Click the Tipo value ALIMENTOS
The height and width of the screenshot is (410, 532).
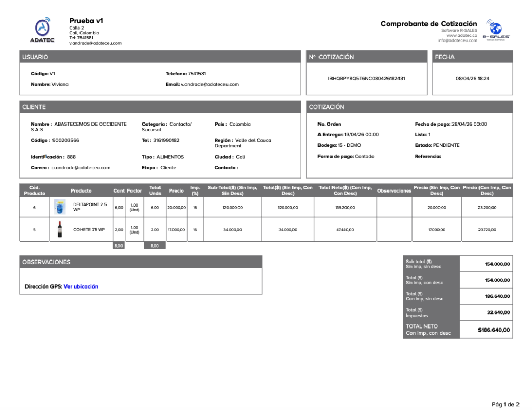(170, 157)
